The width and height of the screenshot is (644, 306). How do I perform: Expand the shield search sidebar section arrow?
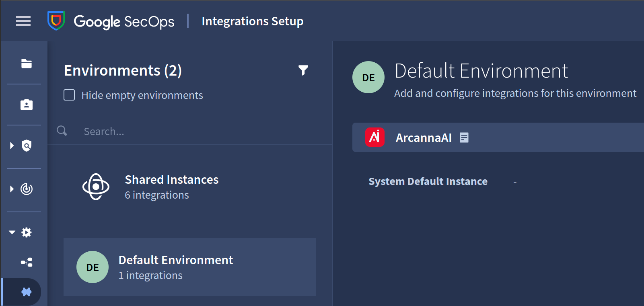12,146
